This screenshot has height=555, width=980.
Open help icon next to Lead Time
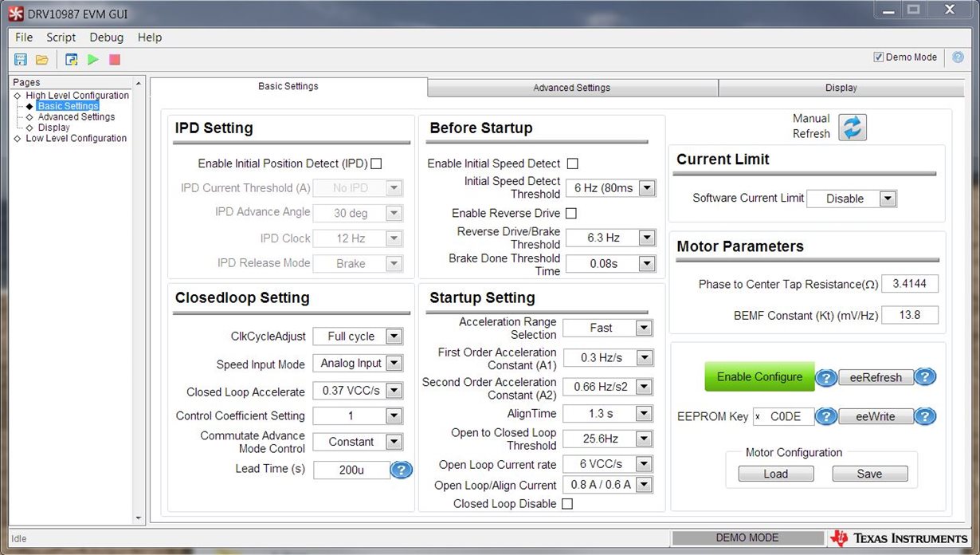pyautogui.click(x=401, y=470)
